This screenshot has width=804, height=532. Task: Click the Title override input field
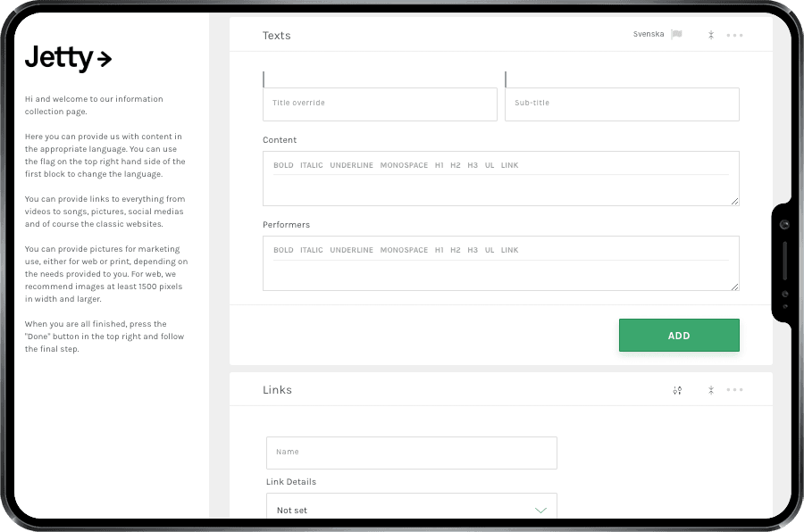tap(379, 104)
